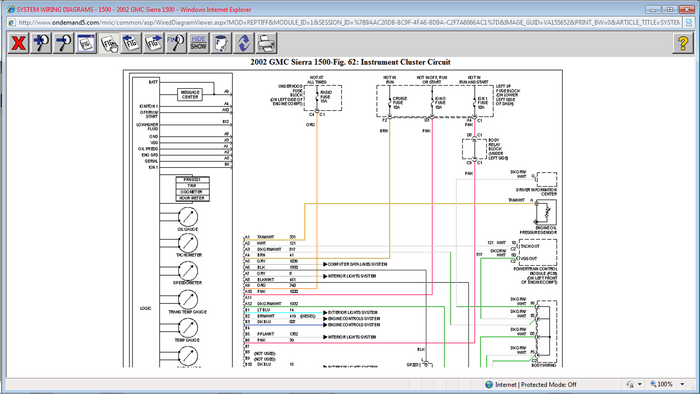Viewport: 700px width, 394px height.
Task: Minimize the Internet Explorer window
Action: pyautogui.click(x=653, y=9)
